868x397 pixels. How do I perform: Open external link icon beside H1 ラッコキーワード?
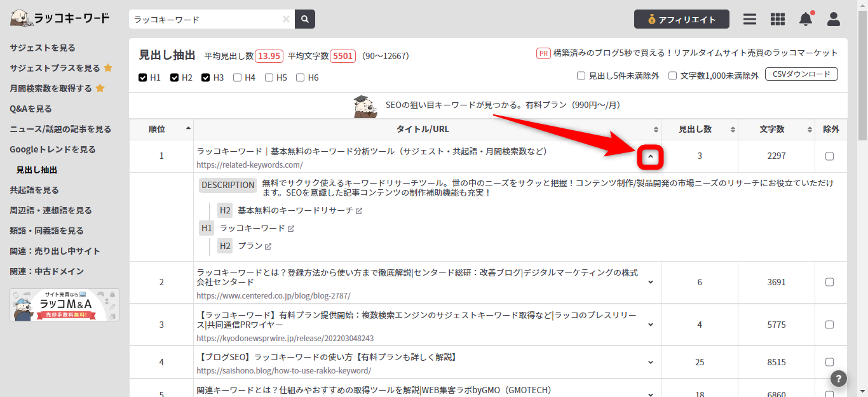click(291, 229)
